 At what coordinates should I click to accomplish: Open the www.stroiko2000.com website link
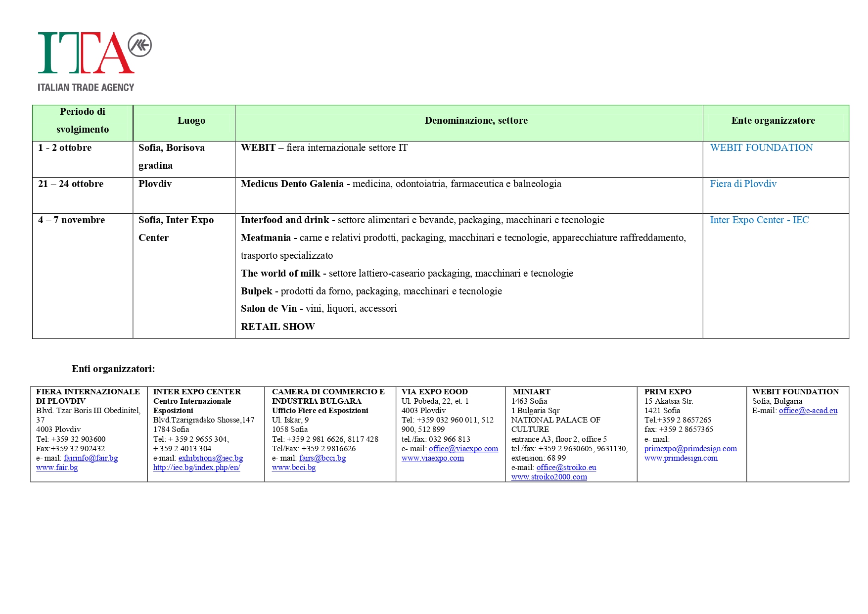point(549,477)
